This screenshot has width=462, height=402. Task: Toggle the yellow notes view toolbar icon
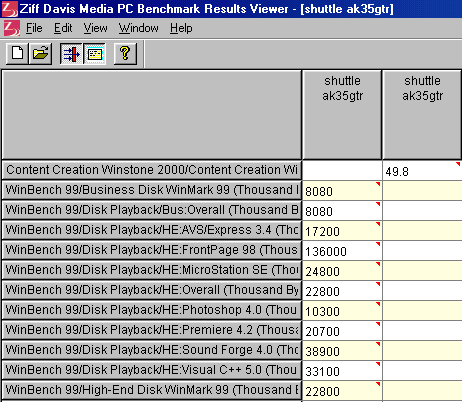(95, 53)
